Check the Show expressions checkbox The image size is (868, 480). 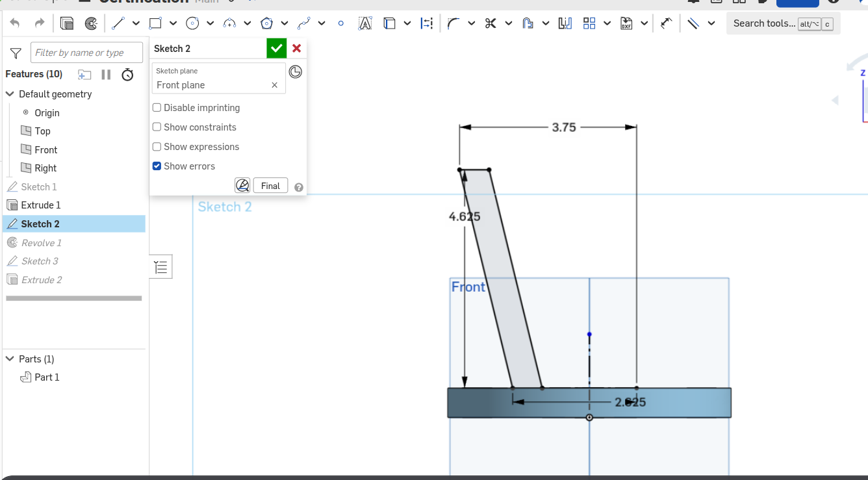[x=157, y=147]
